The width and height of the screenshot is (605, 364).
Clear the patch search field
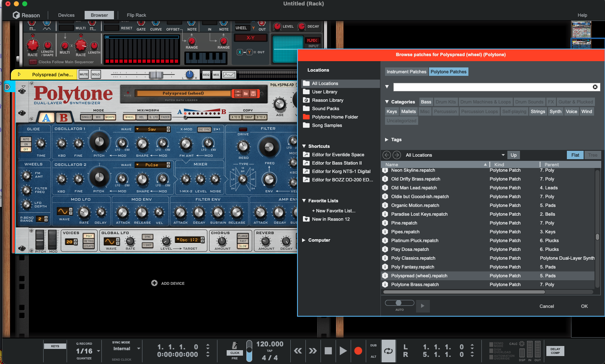[595, 87]
